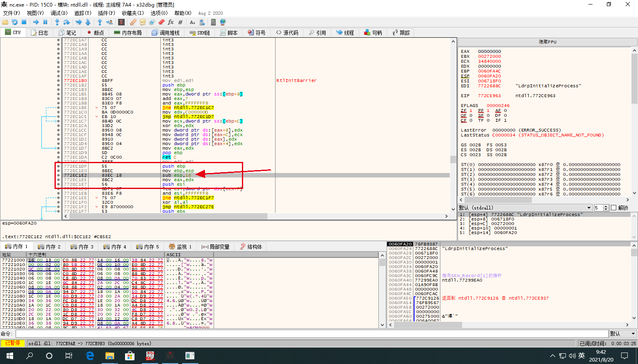Toggle breakpoint bullet at address 772EC1C7

tap(58, 121)
